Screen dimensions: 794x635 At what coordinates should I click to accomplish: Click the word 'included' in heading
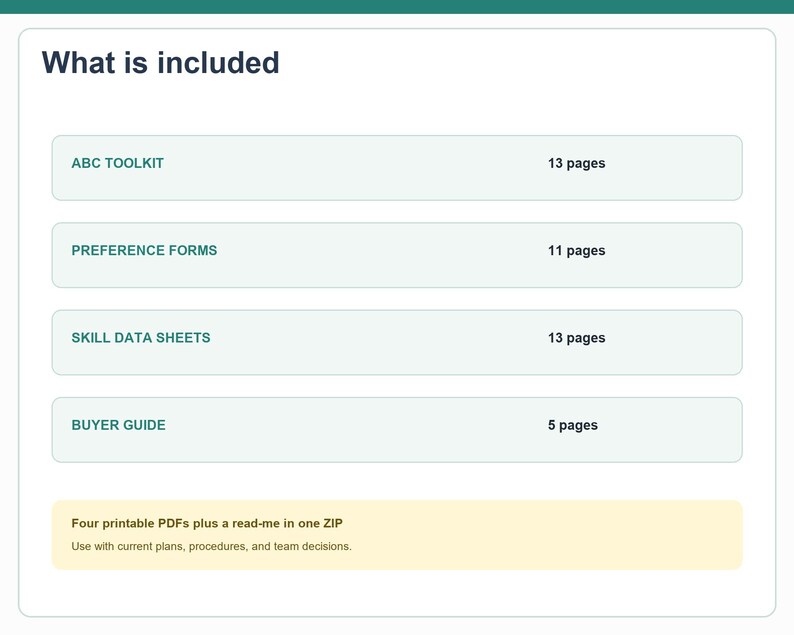(x=218, y=63)
